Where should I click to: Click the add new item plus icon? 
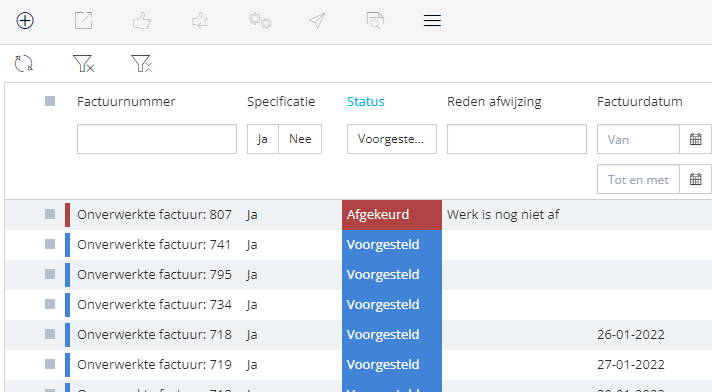(25, 20)
